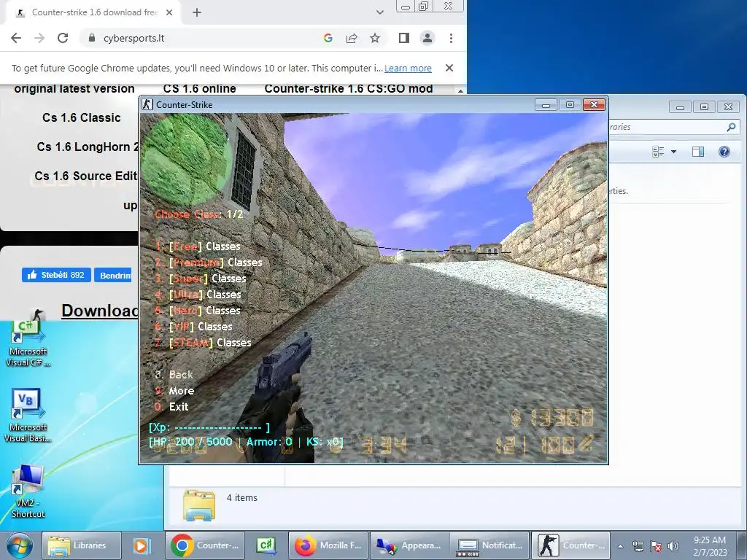This screenshot has height=560, width=747.
Task: Switch to Notification taskbar button
Action: pyautogui.click(x=490, y=545)
